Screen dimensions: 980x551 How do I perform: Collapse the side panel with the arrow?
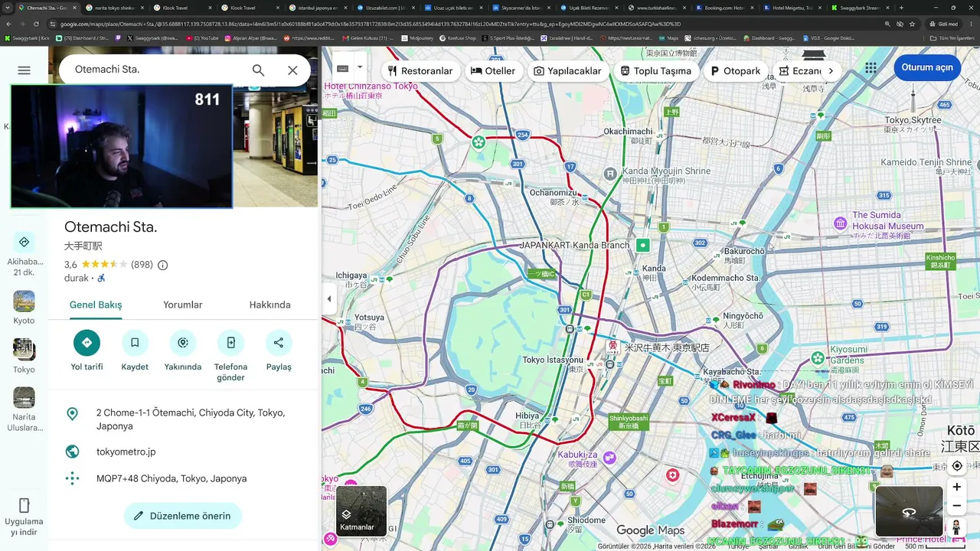point(329,298)
